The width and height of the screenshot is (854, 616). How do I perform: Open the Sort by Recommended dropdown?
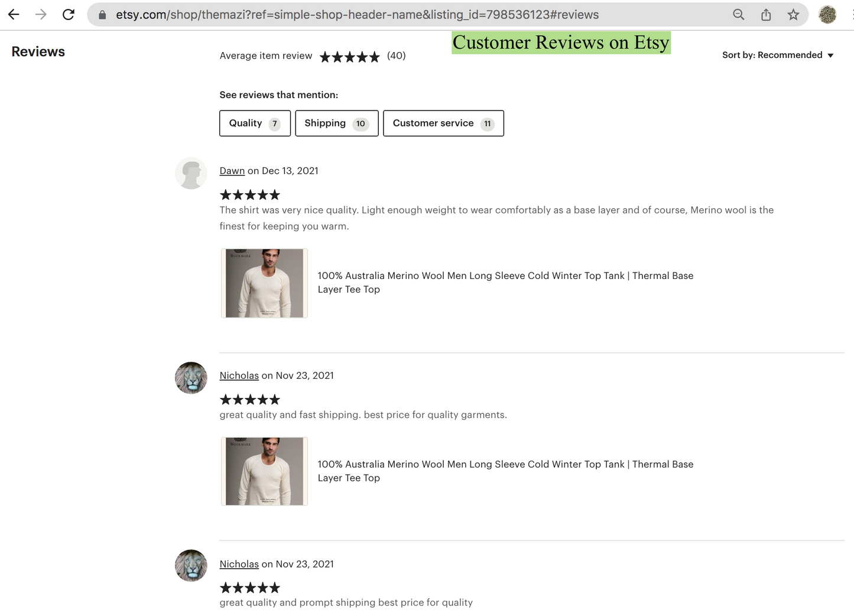point(777,55)
